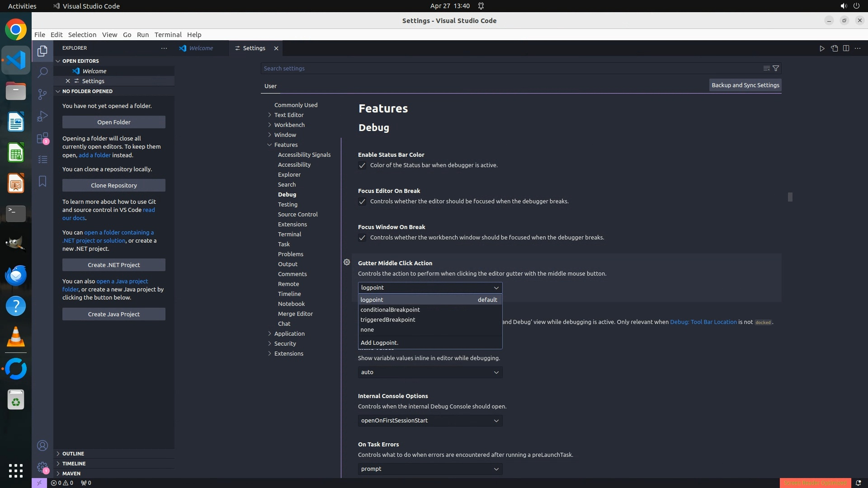
Task: Open Source Control view icon
Action: click(x=42, y=94)
